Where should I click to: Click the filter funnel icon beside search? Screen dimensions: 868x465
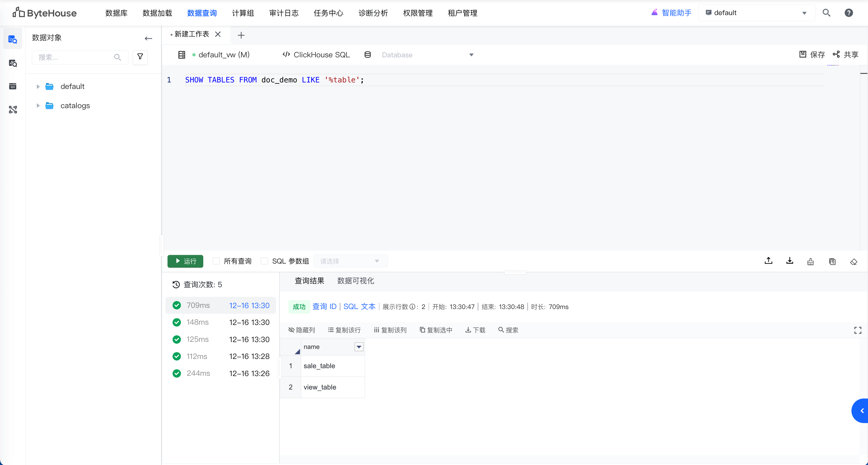140,57
